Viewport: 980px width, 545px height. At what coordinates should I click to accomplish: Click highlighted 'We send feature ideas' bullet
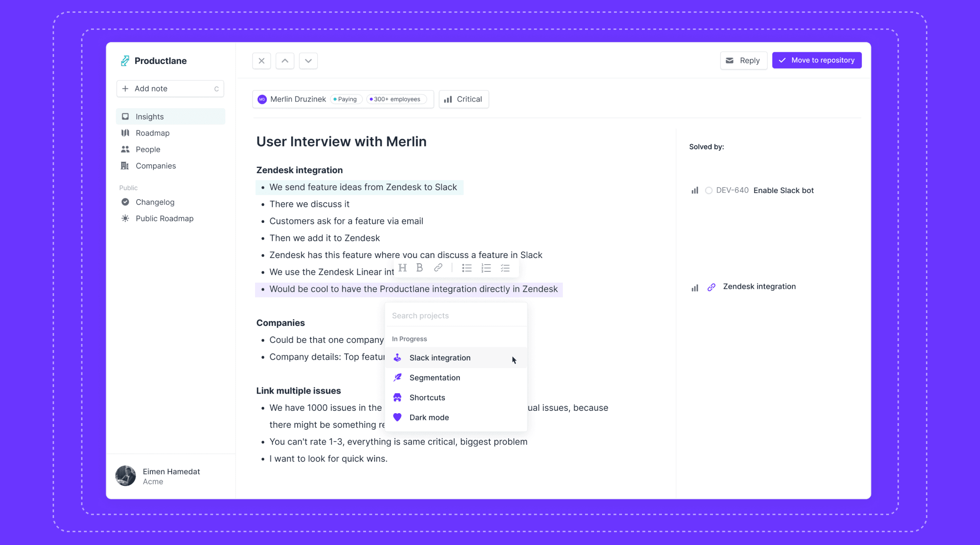359,187
